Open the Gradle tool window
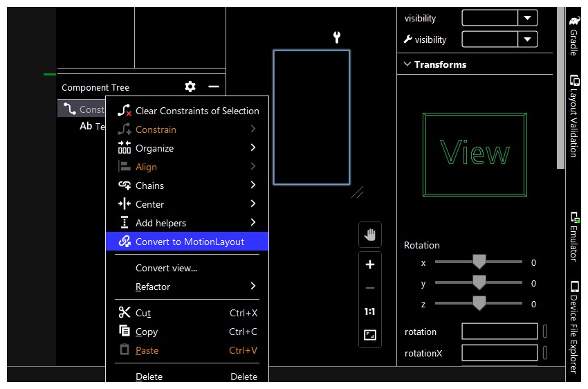 [573, 37]
